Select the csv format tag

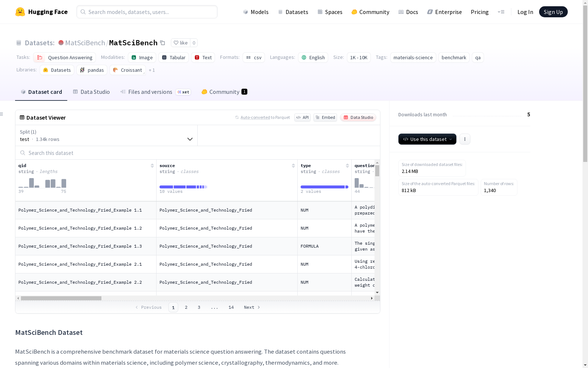click(254, 57)
